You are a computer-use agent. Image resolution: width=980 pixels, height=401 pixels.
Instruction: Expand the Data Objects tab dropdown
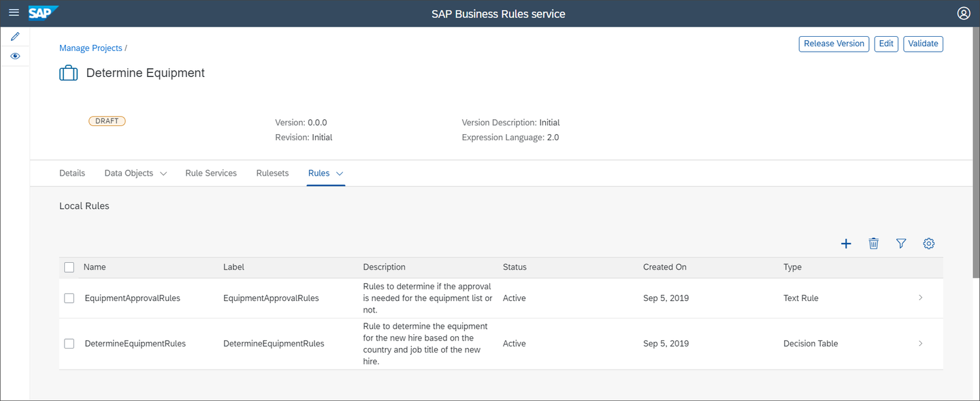point(163,174)
